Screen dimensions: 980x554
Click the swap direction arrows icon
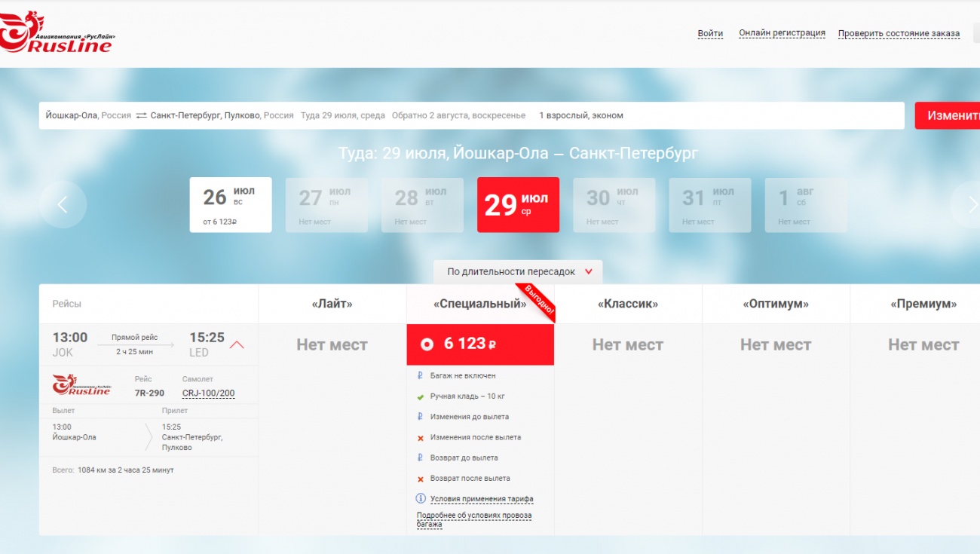click(x=141, y=116)
